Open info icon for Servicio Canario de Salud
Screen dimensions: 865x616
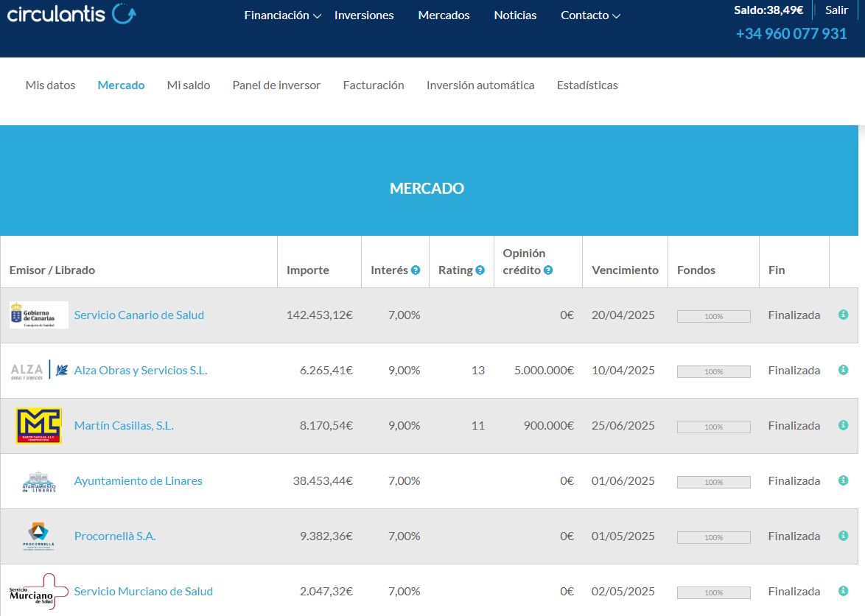[844, 315]
